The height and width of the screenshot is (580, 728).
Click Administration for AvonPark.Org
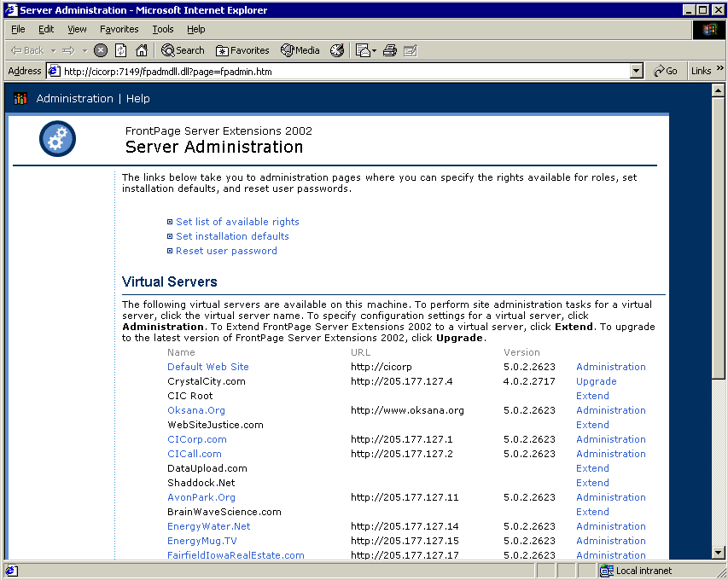click(611, 497)
